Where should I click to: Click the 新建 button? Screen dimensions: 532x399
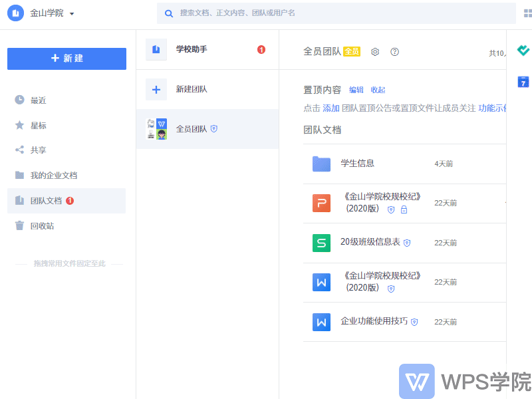[x=67, y=59]
